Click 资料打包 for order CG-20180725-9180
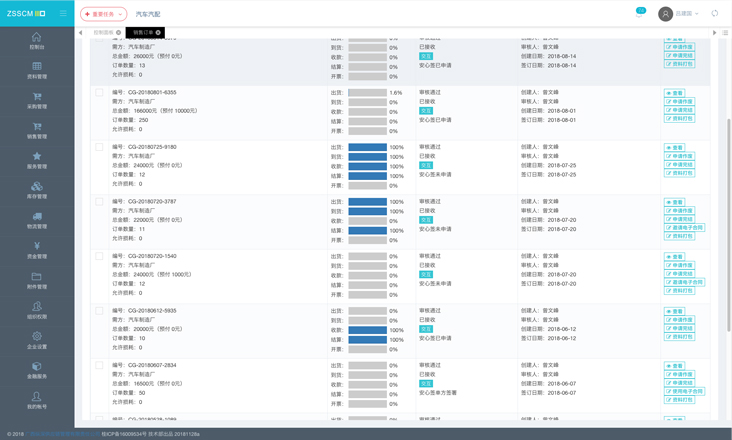 [x=679, y=173]
